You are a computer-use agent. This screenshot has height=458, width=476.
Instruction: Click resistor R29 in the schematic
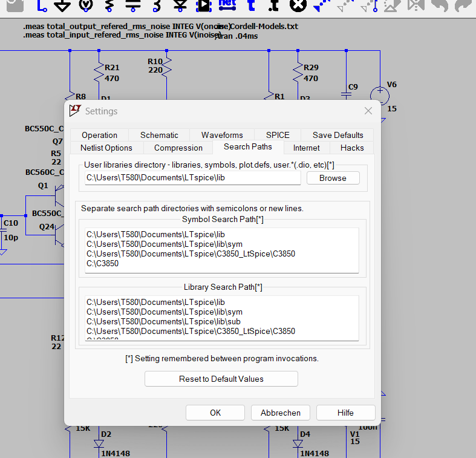tap(298, 73)
